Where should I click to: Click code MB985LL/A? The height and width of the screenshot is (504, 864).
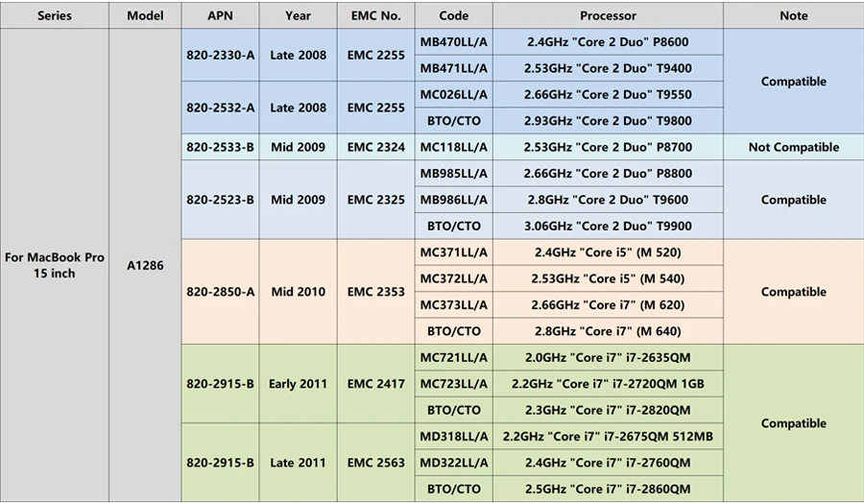click(453, 173)
